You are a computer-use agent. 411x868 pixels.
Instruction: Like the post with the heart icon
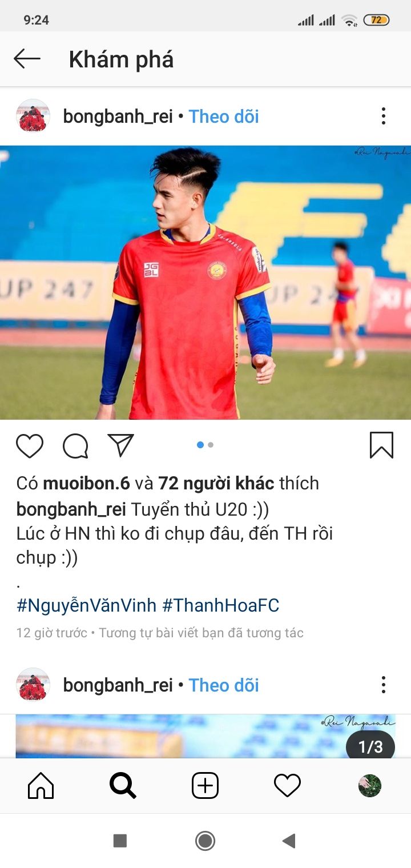click(x=30, y=445)
